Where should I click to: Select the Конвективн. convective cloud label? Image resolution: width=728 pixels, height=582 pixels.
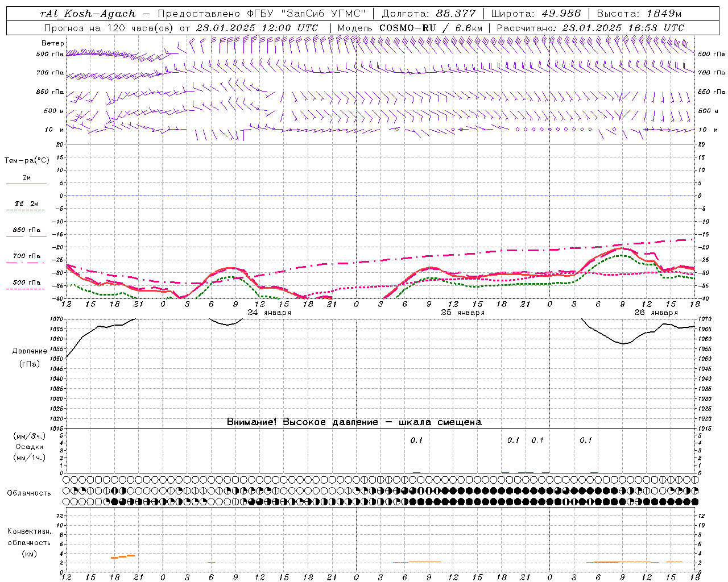pyautogui.click(x=29, y=531)
